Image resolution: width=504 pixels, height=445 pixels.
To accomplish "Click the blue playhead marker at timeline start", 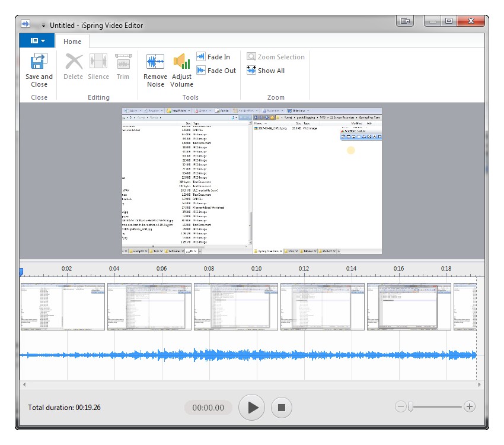I will click(21, 272).
